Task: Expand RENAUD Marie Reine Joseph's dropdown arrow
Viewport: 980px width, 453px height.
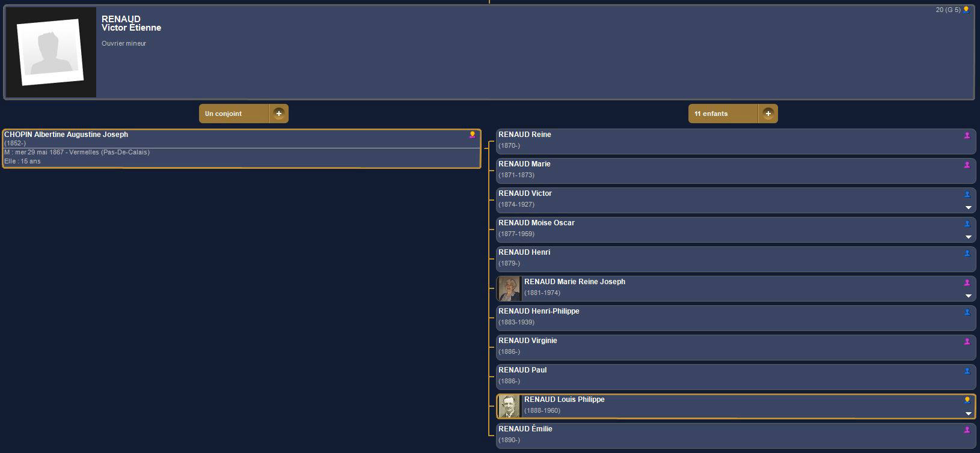Action: (968, 296)
